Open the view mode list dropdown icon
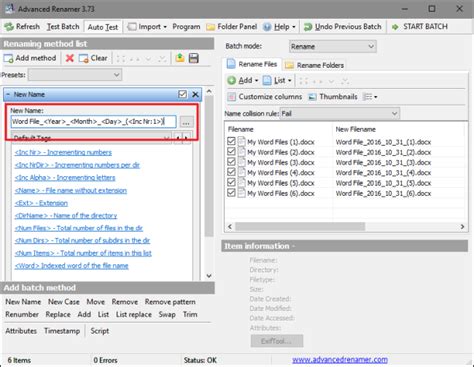The image size is (474, 367). [370, 97]
